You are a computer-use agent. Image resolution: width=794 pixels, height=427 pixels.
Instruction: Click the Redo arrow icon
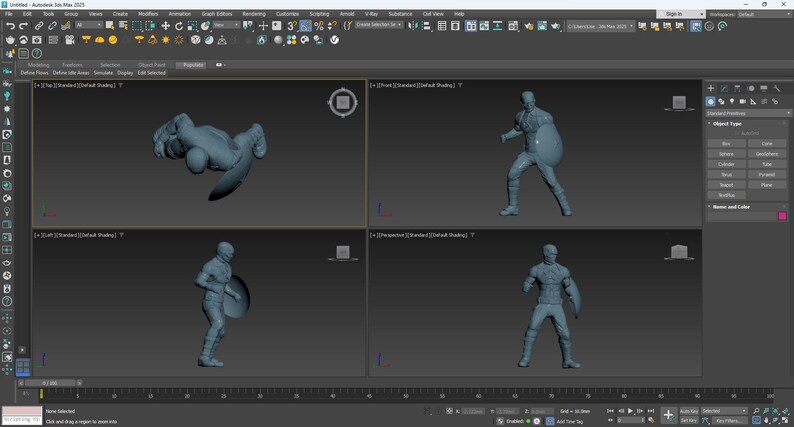[23, 25]
